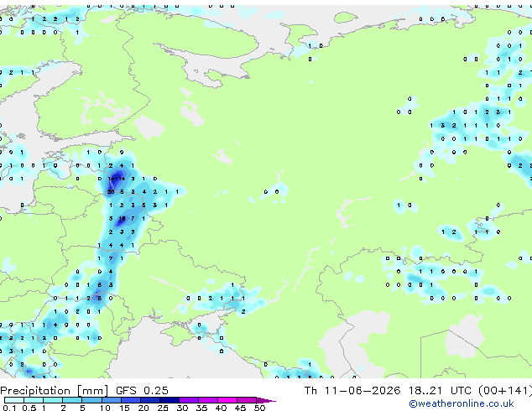This screenshot has height=411, width=532.
Task: Click legend label '30'
Action: click(x=182, y=408)
